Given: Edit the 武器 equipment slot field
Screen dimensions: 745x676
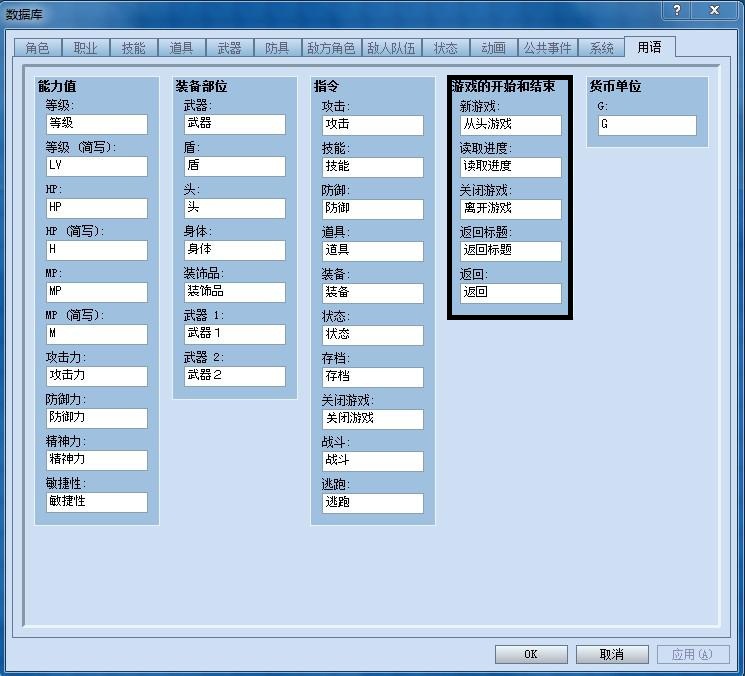Looking at the screenshot, I should tap(235, 124).
